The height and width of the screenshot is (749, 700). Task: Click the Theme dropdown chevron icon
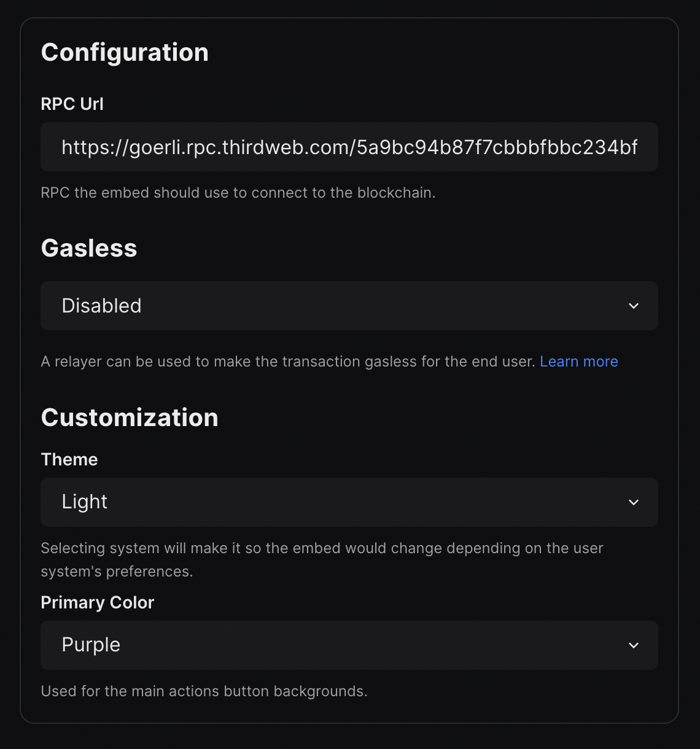point(634,502)
